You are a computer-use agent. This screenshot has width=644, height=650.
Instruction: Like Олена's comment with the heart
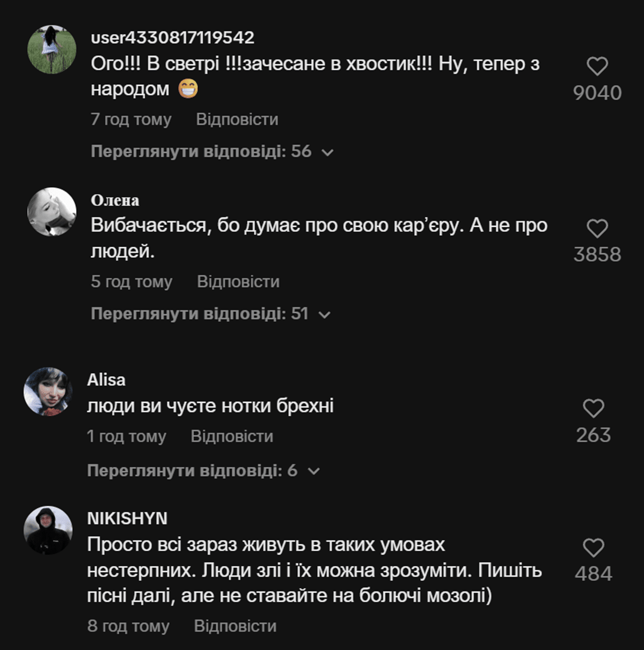[x=597, y=228]
